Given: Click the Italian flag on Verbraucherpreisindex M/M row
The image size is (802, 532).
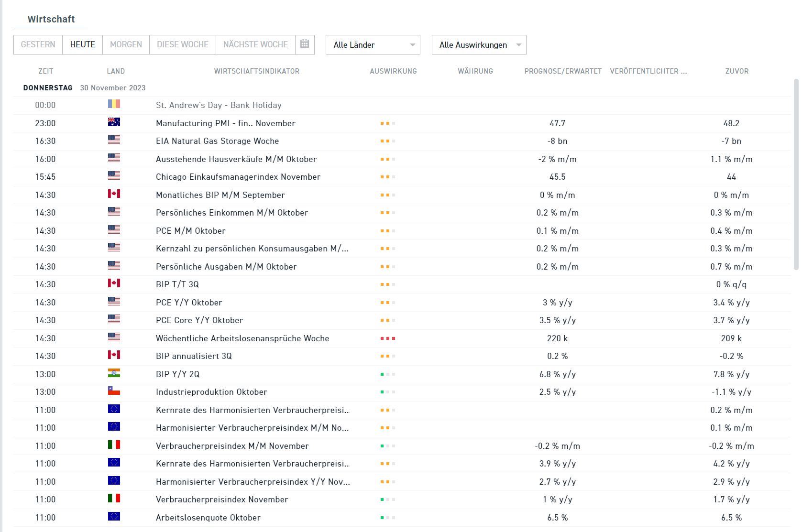Looking at the screenshot, I should [x=114, y=445].
